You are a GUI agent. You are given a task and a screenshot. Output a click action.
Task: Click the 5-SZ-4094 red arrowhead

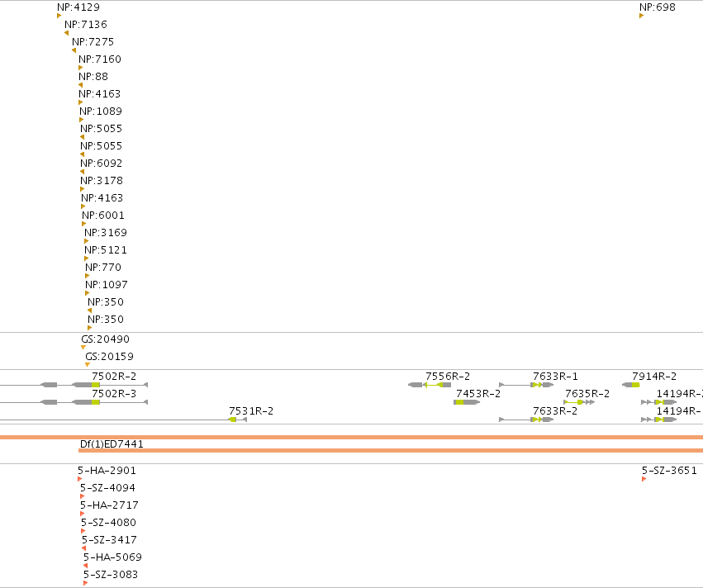[83, 496]
